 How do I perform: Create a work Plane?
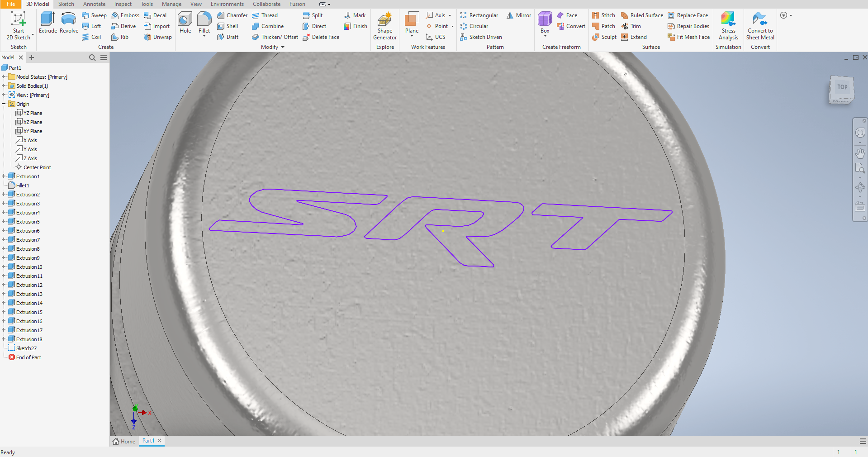tap(412, 24)
